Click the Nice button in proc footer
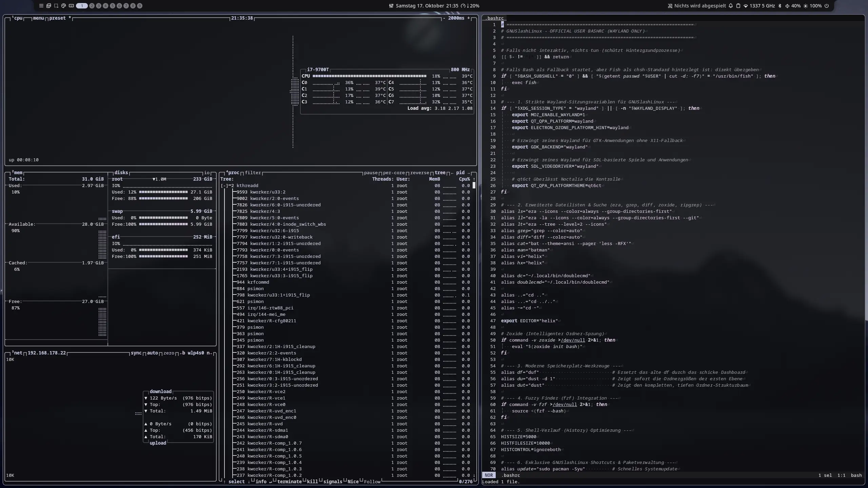Screen dimensions: 868x488 click(x=353, y=482)
